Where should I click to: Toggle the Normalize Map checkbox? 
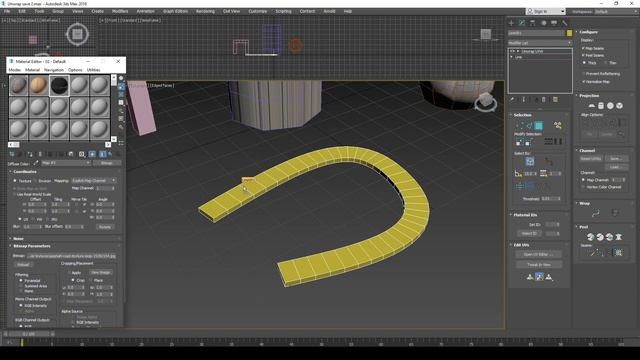click(584, 82)
